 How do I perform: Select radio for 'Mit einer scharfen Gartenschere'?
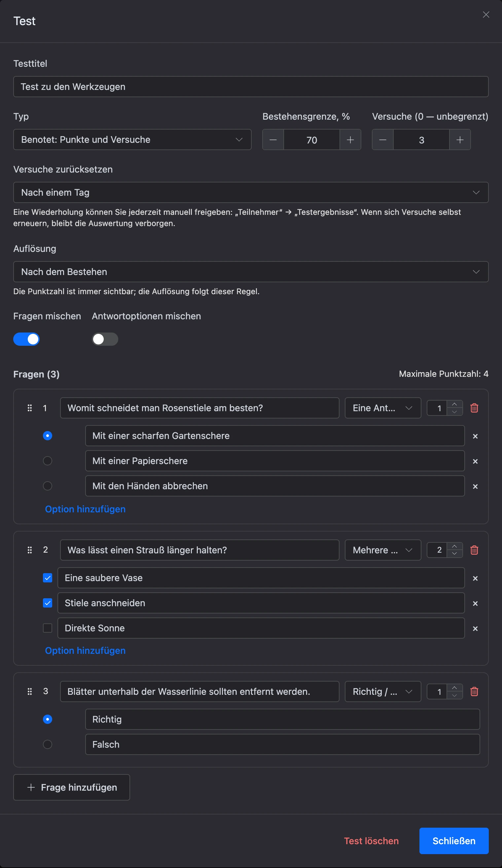click(48, 436)
